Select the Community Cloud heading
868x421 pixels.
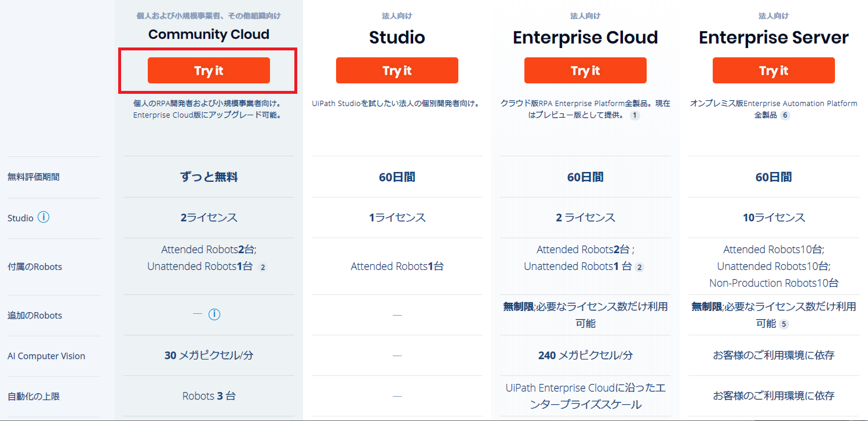coord(209,34)
